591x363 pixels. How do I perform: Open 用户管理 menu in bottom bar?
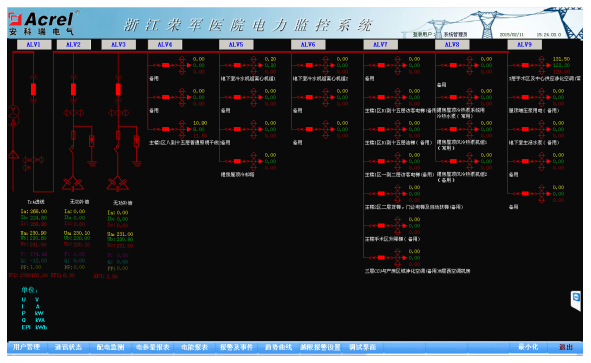point(27,347)
